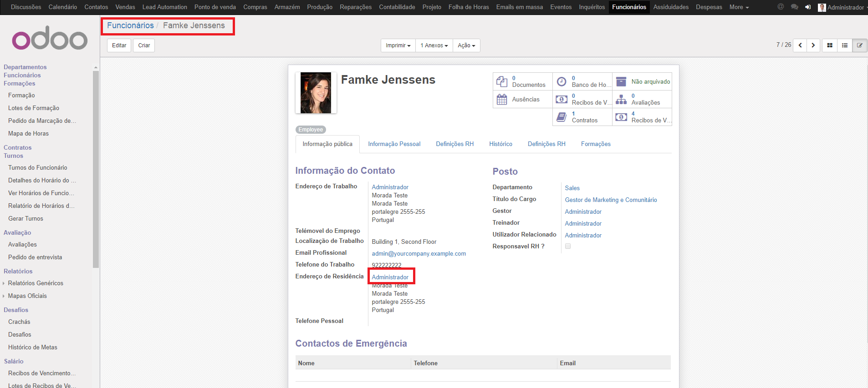Click the Editar button
The height and width of the screenshot is (388, 868).
[x=119, y=45]
